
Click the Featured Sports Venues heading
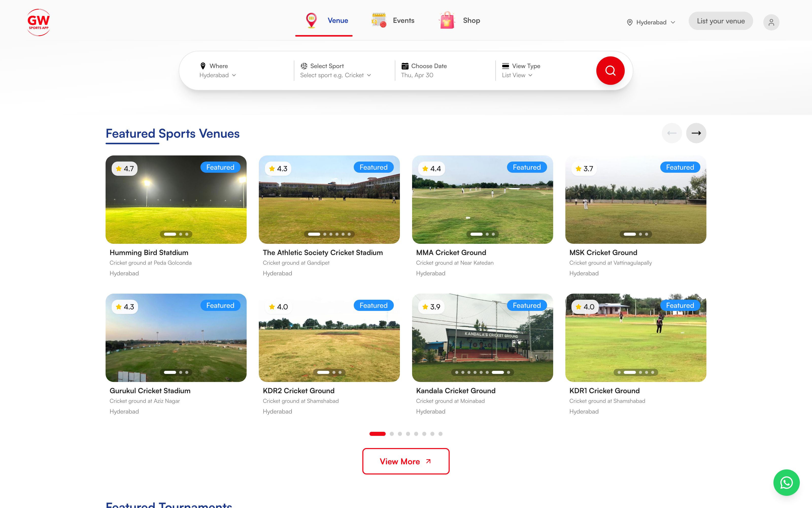pos(173,134)
